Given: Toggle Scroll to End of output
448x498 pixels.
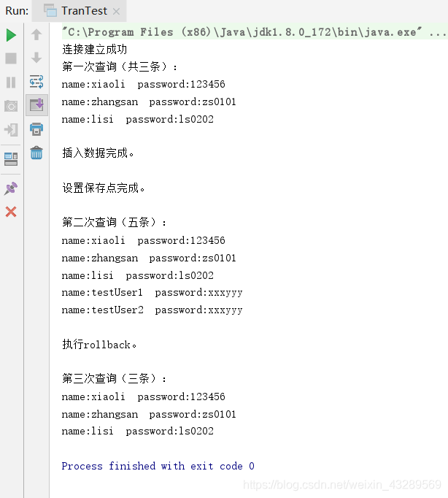Looking at the screenshot, I should pos(36,105).
